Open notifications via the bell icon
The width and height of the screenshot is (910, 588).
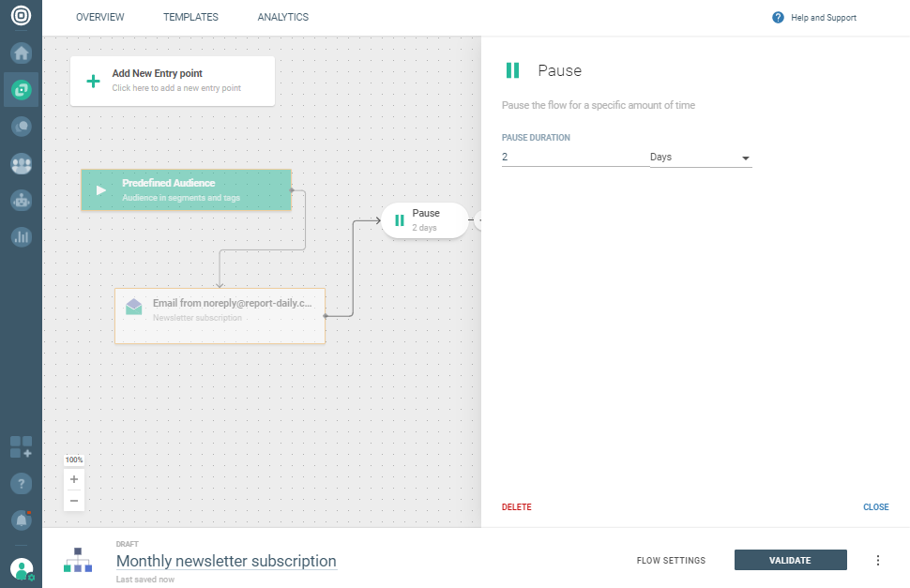21,520
